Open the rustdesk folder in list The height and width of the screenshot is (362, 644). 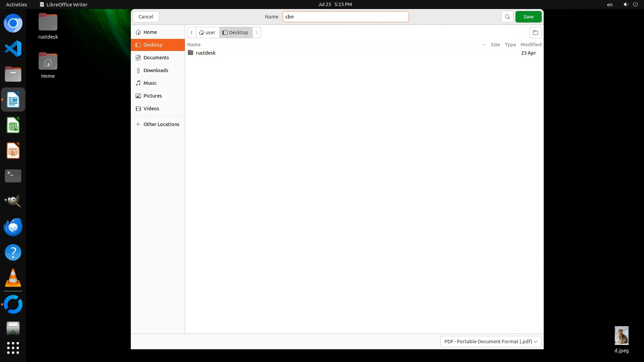205,53
